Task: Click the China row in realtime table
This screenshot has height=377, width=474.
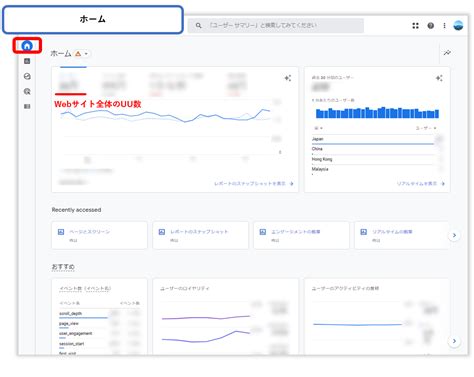Action: point(377,150)
